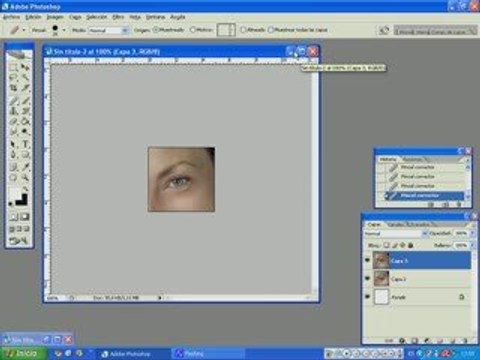Open the pattern picker box
The width and height of the screenshot is (480, 360).
point(226,30)
